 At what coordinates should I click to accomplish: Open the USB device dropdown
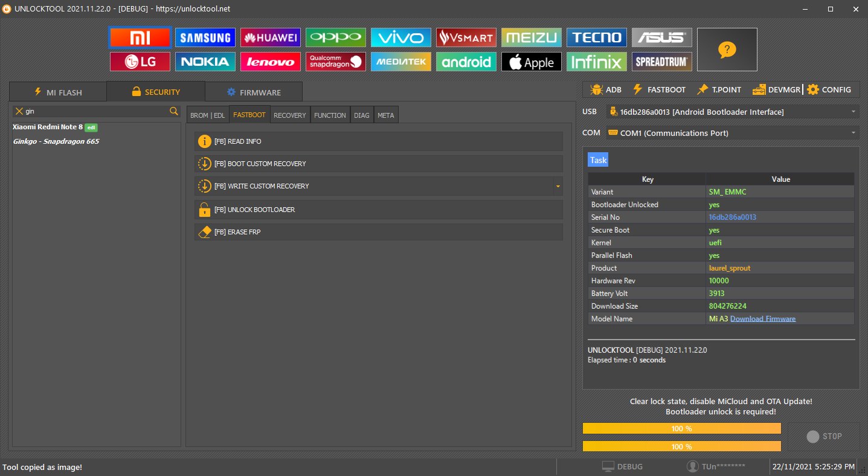[733, 112]
